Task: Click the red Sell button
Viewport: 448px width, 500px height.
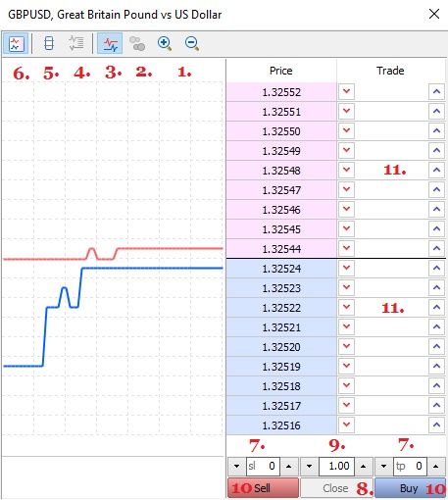Action: [263, 488]
